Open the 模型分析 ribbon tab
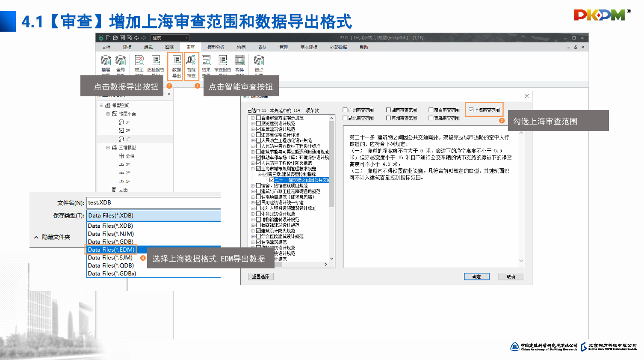Screen dimensions: 644x360 tap(216, 47)
